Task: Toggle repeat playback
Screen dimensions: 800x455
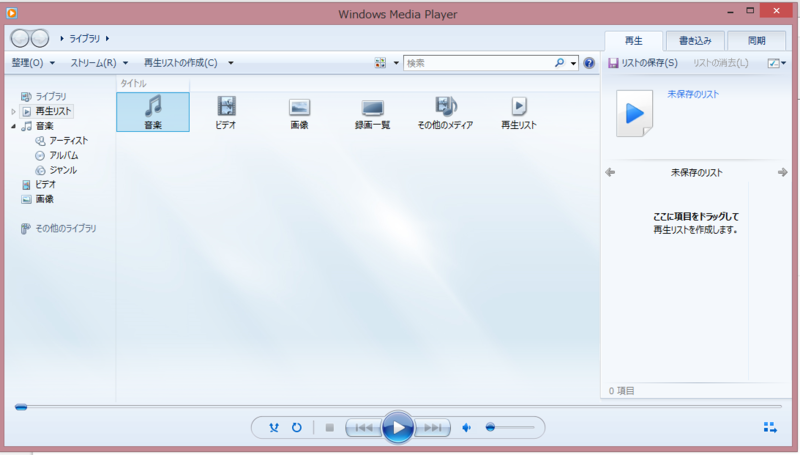Action: tap(296, 427)
